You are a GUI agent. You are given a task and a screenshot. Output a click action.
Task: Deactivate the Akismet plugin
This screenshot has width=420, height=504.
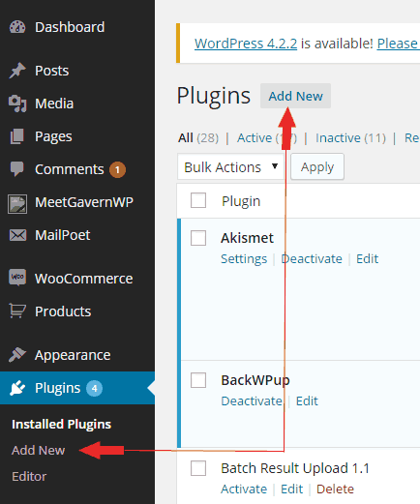click(x=312, y=259)
